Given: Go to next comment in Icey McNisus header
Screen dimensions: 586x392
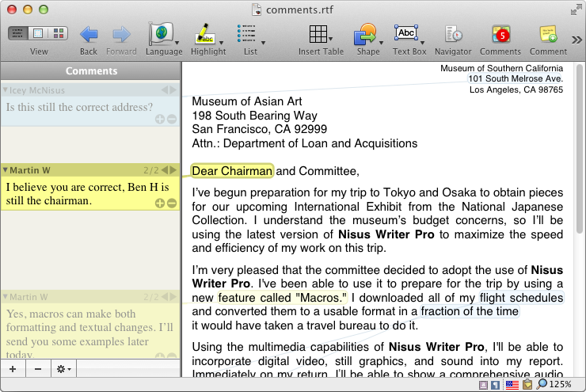Looking at the screenshot, I should (x=173, y=90).
